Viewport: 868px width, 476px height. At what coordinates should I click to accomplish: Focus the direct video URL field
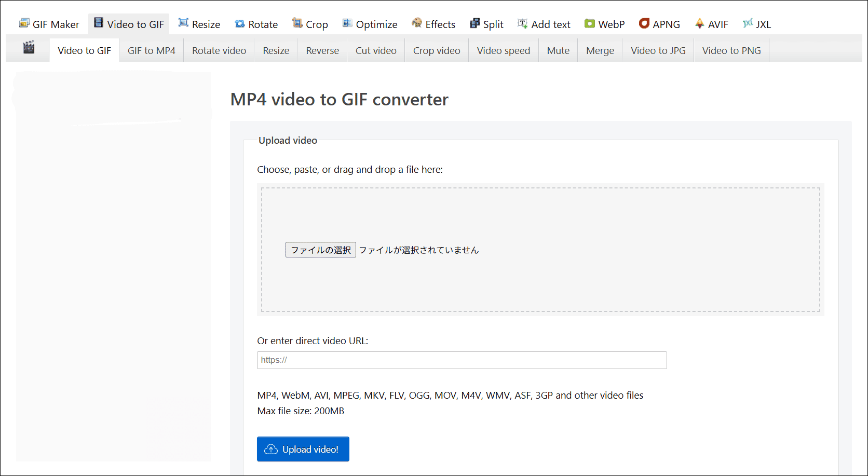tap(462, 360)
